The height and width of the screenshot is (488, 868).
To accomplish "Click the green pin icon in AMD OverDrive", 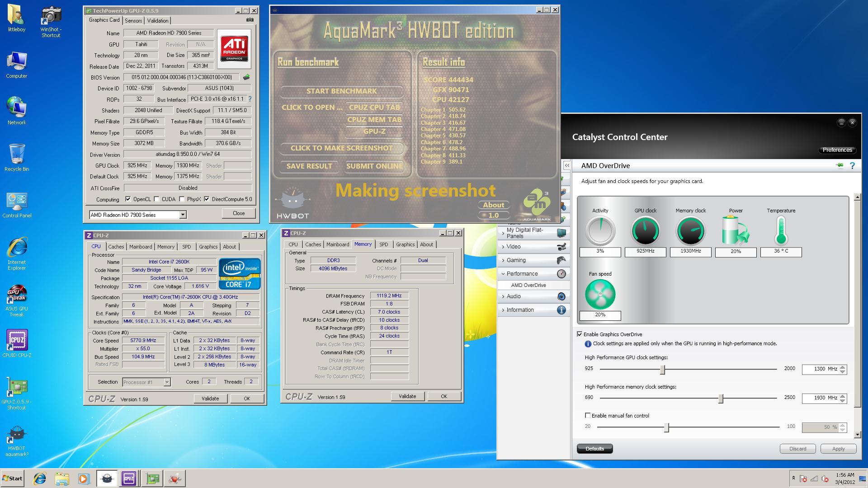I will (840, 165).
